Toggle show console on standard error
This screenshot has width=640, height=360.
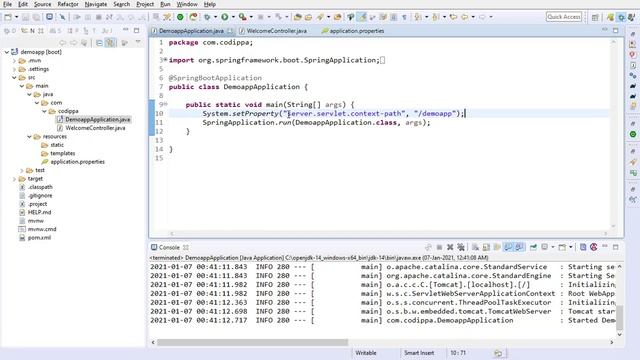tap(519, 247)
